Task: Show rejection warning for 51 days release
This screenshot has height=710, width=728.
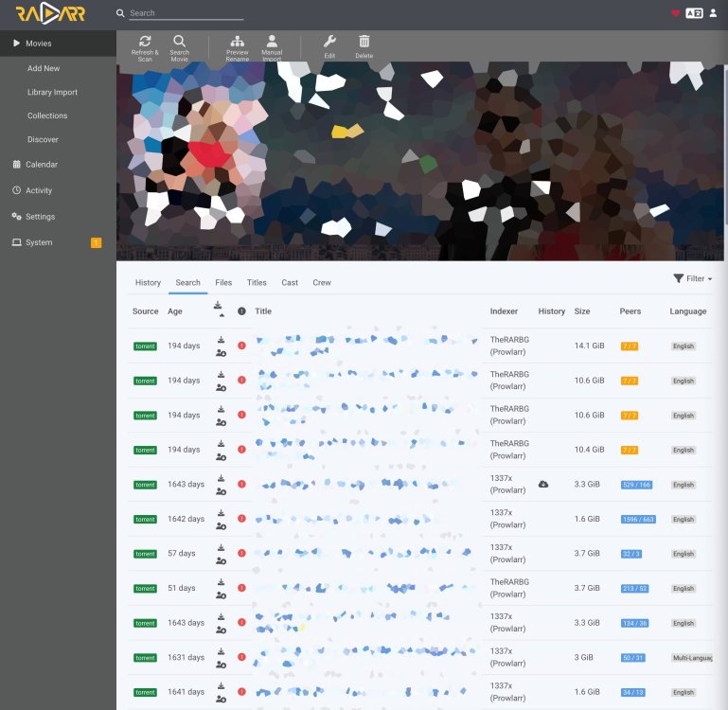Action: [x=241, y=588]
